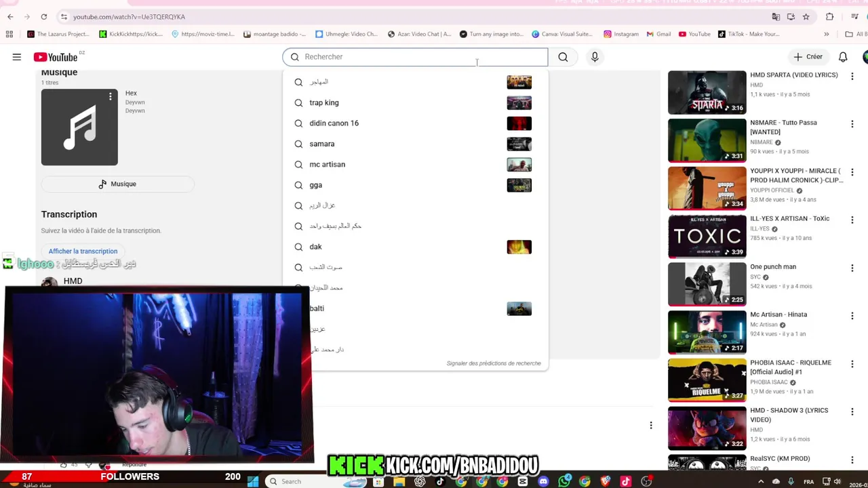
Task: Open the Gmail bookmark
Action: click(659, 34)
